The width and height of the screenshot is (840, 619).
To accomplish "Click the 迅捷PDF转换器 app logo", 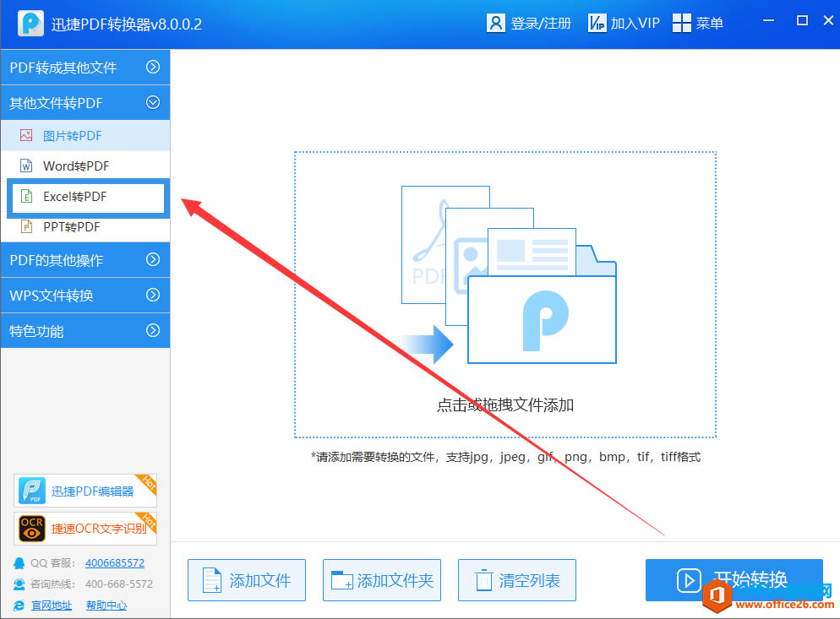I will point(30,24).
